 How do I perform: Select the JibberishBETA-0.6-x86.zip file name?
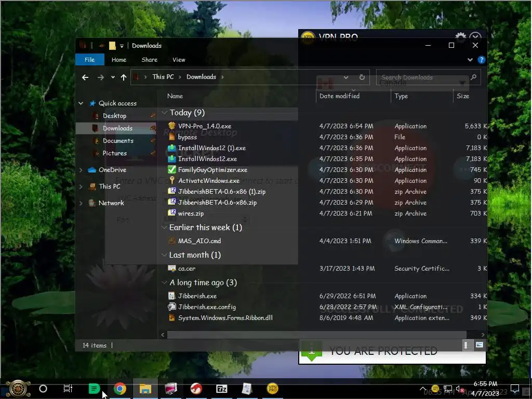pos(217,202)
